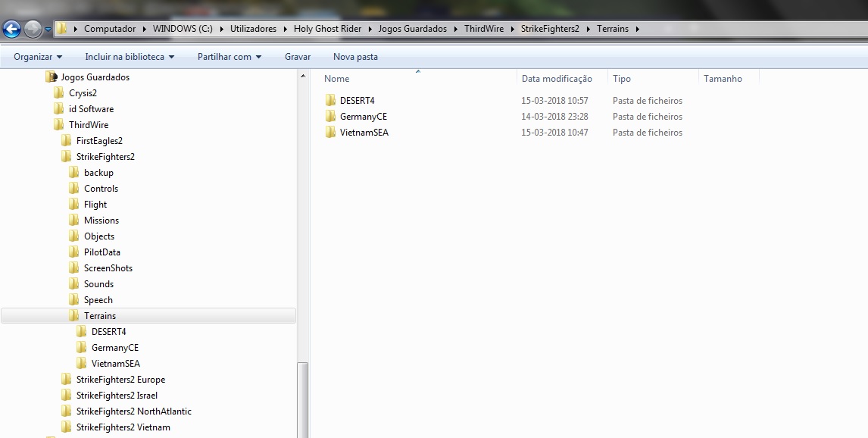
Task: Select Utilizadores in the address breadcrumb
Action: 253,29
